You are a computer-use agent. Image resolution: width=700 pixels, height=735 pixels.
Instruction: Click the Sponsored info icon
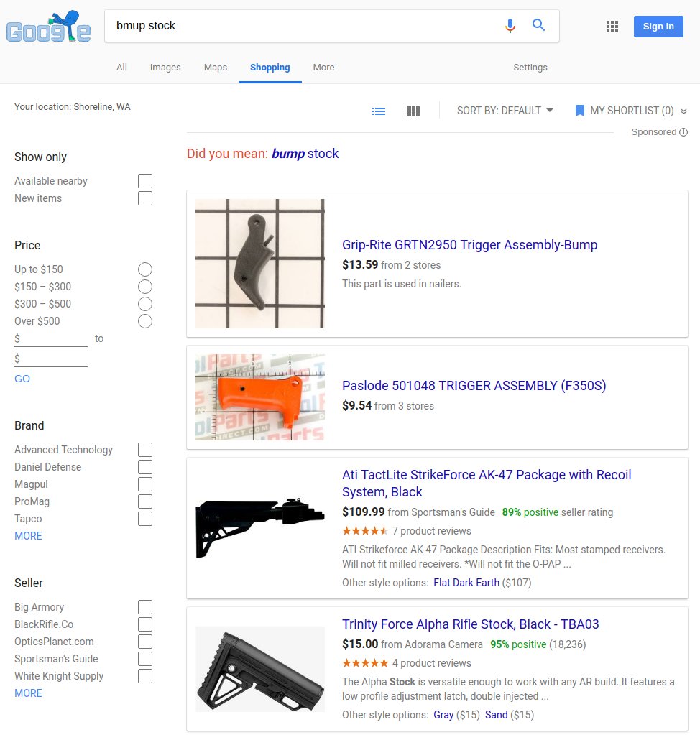click(x=683, y=132)
